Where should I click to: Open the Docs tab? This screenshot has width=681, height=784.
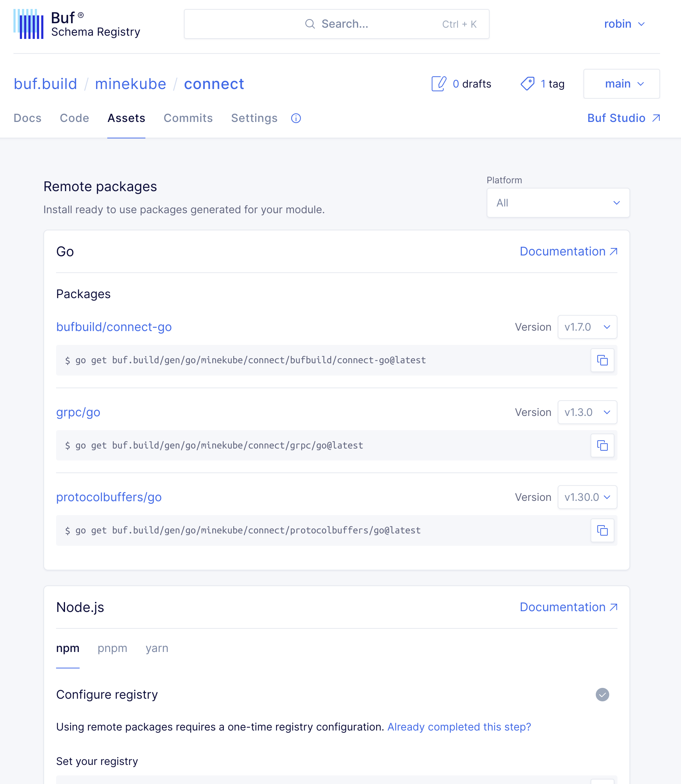27,118
